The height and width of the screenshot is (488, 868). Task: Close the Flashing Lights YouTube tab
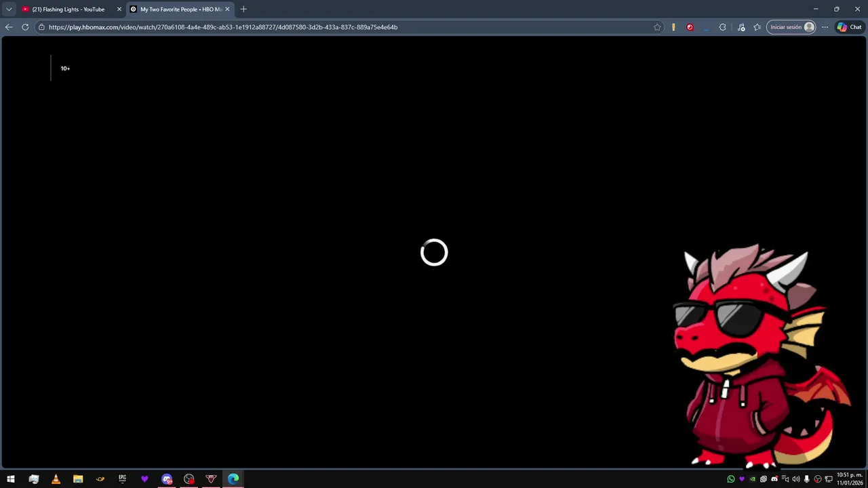[119, 9]
